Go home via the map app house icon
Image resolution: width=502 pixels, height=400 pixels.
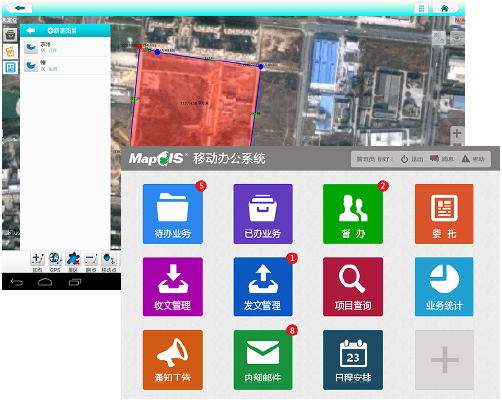(445, 8)
